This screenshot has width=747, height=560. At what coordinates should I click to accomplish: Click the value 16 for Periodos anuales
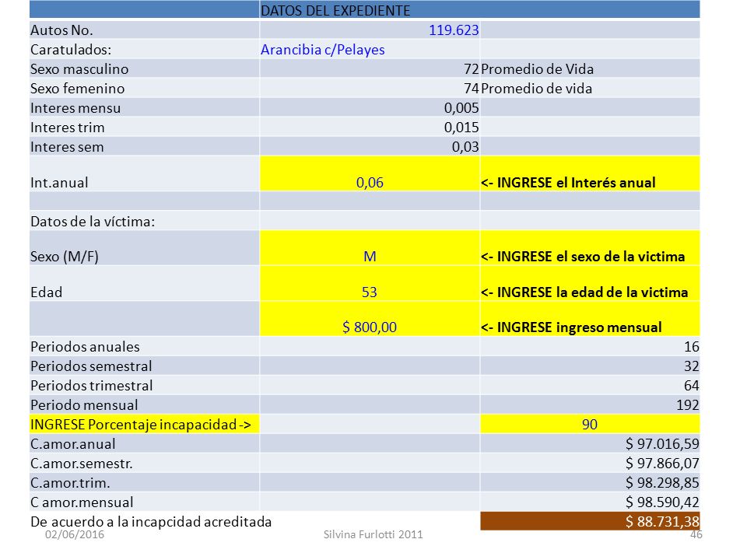point(691,347)
